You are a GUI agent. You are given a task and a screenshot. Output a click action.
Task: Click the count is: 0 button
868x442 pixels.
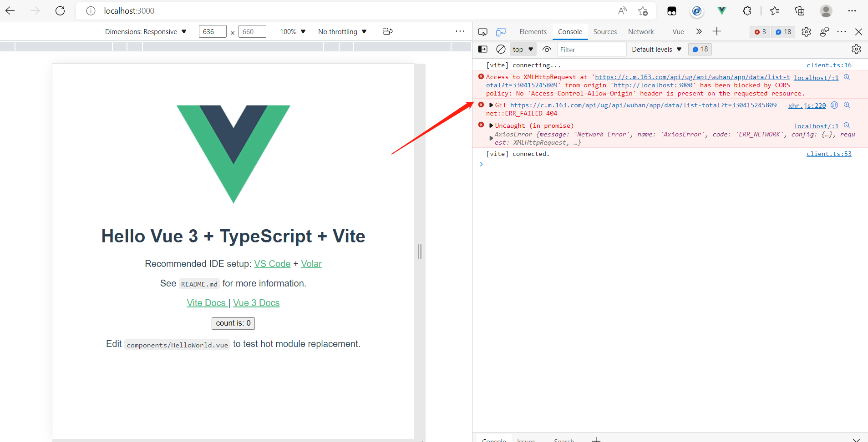pos(233,323)
